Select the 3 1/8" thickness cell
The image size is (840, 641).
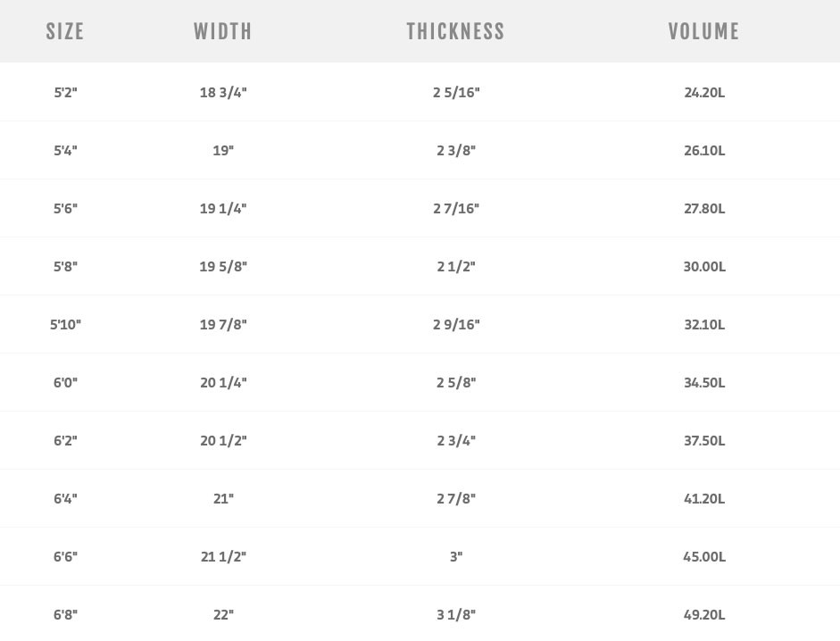point(456,614)
